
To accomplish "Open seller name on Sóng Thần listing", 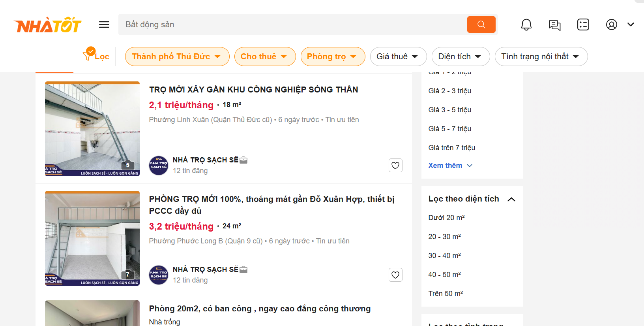I will click(205, 160).
